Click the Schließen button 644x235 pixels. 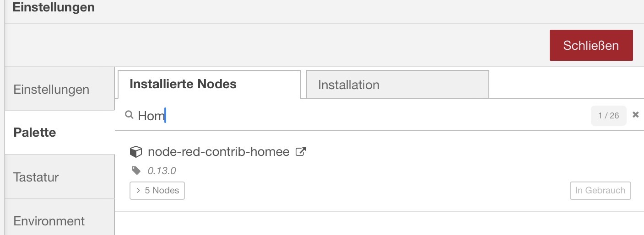click(x=591, y=45)
